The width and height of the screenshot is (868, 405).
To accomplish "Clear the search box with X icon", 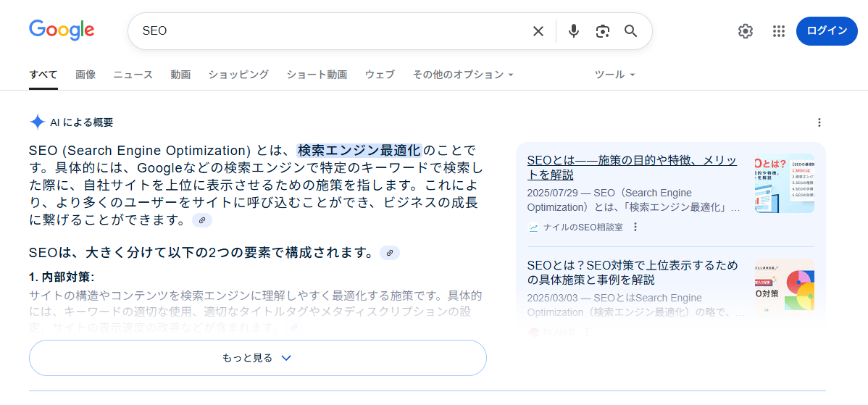I will 538,31.
